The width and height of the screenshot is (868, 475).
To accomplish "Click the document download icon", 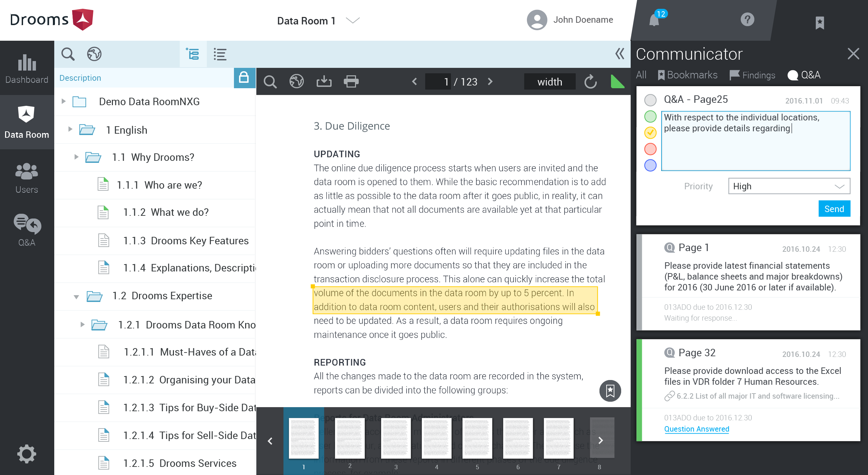I will [324, 82].
